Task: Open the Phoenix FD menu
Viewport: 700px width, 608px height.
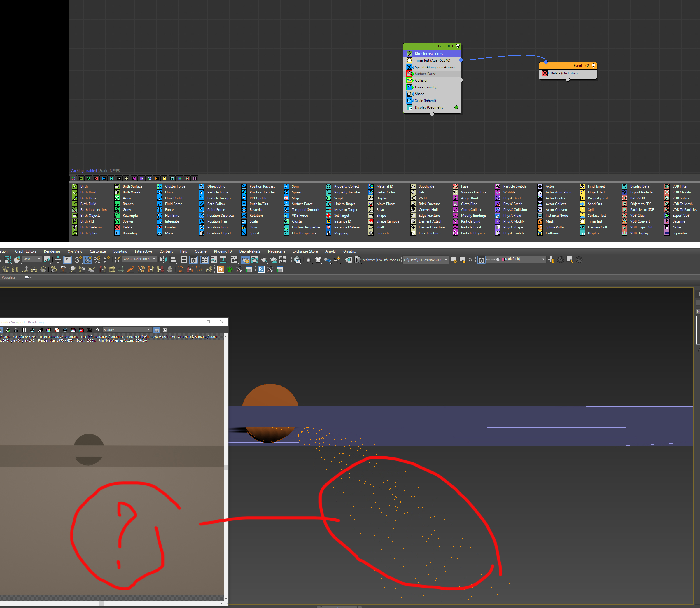Action: (x=223, y=251)
